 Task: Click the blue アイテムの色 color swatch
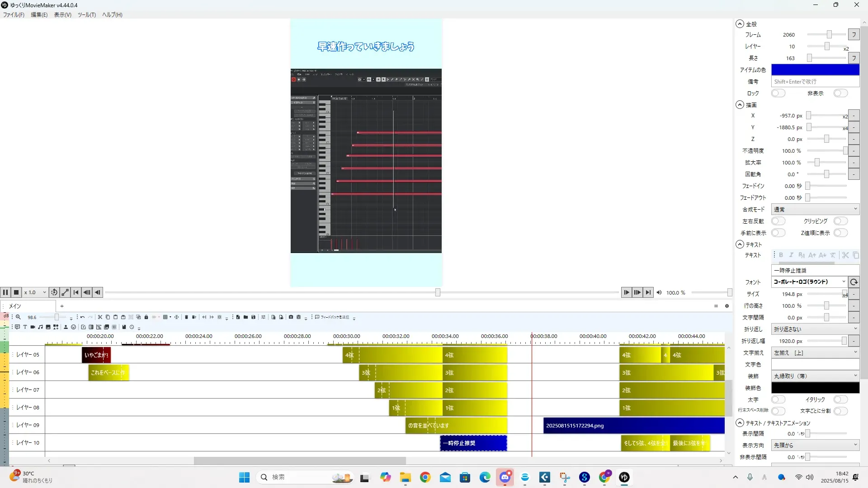[x=815, y=70]
